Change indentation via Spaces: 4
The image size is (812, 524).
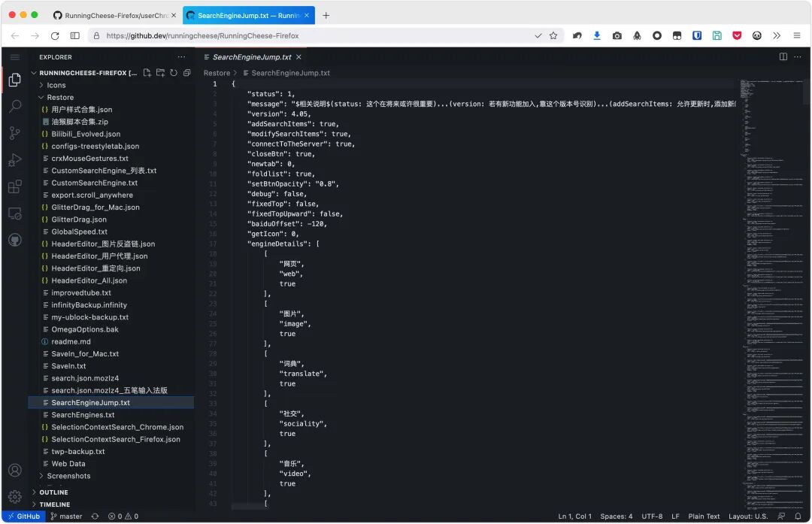(617, 516)
